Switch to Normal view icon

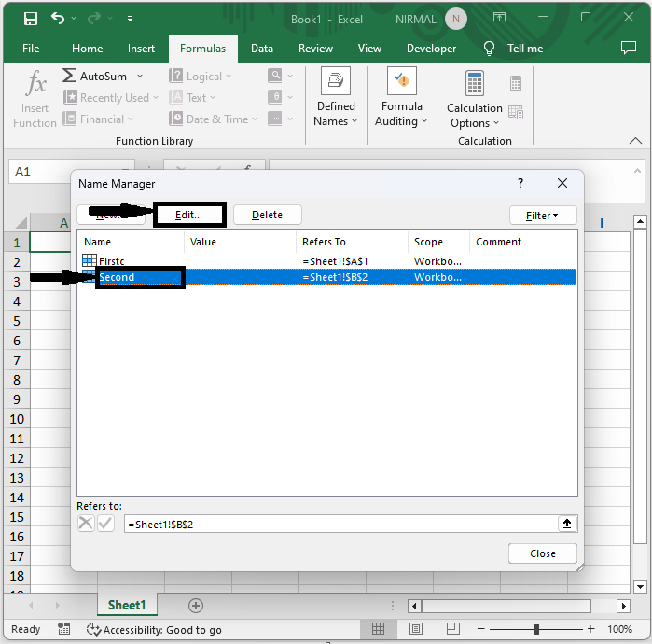[x=378, y=629]
